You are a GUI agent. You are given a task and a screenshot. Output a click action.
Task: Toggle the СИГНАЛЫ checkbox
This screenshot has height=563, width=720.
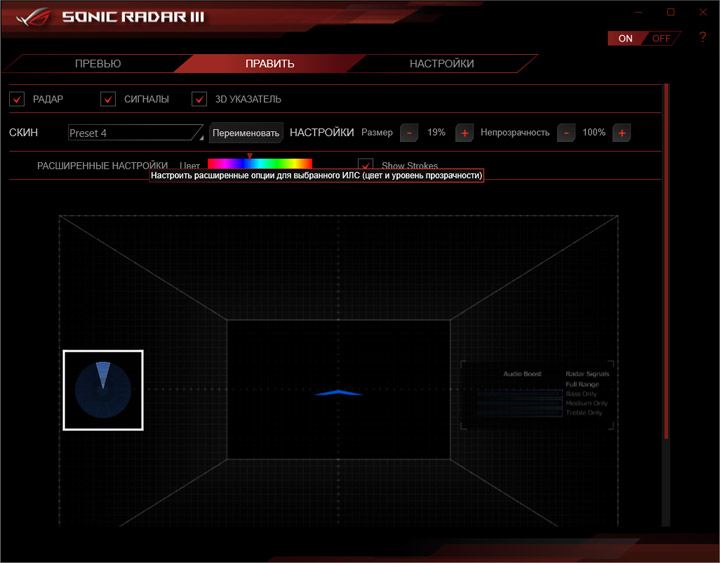point(108,99)
